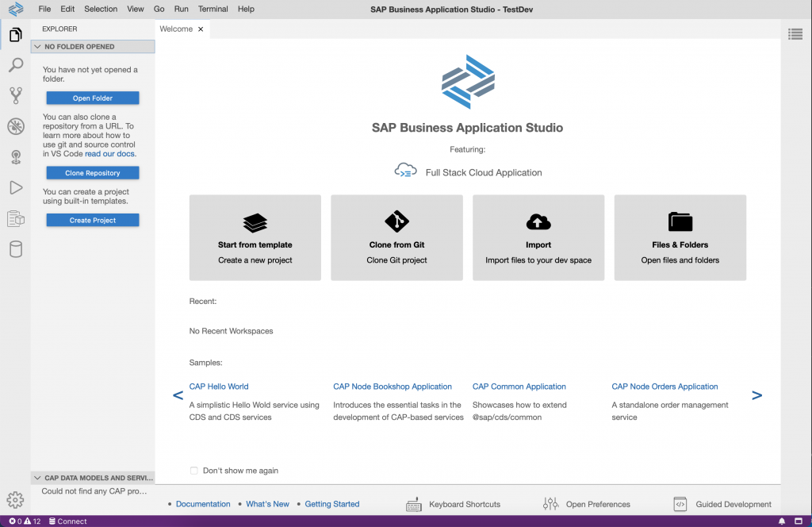Show next samples with right arrow

point(756,395)
